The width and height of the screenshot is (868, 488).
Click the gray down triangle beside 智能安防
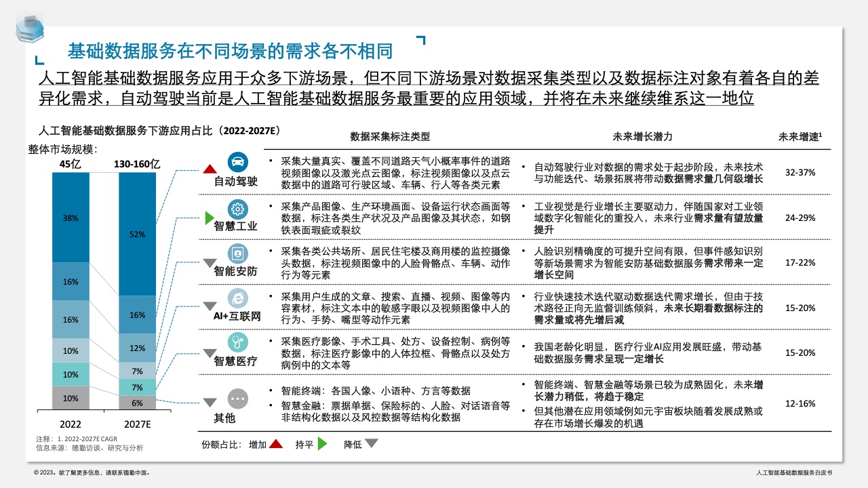tap(210, 263)
